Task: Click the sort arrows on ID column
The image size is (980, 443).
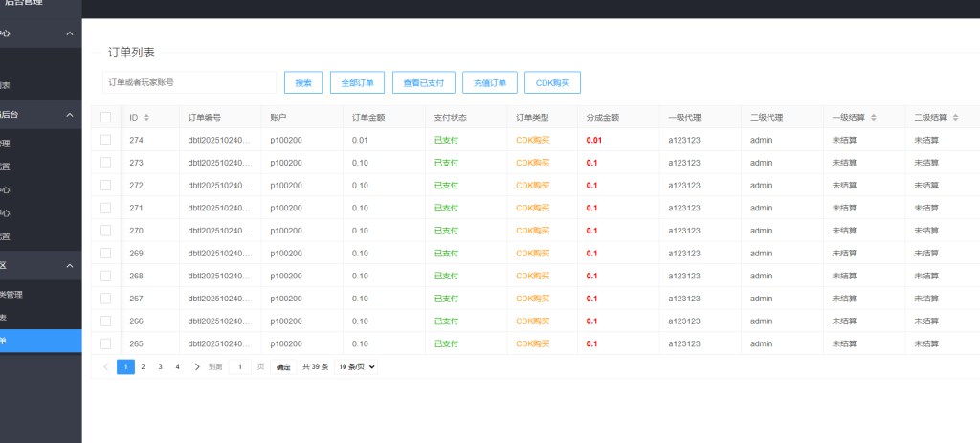Action: [x=146, y=118]
